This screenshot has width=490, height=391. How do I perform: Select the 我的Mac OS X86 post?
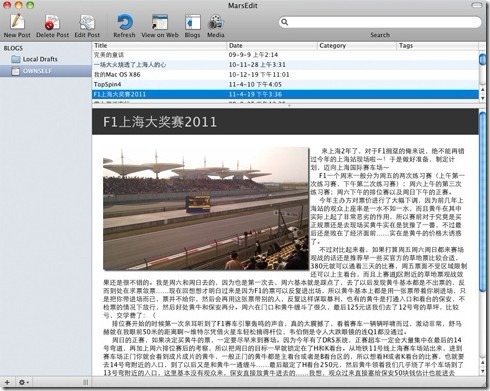coord(285,74)
